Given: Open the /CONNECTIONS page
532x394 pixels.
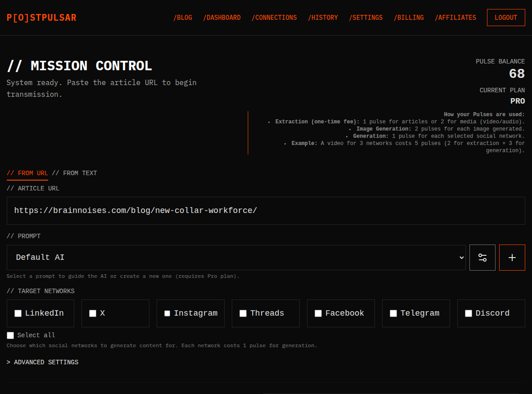Looking at the screenshot, I should [274, 18].
